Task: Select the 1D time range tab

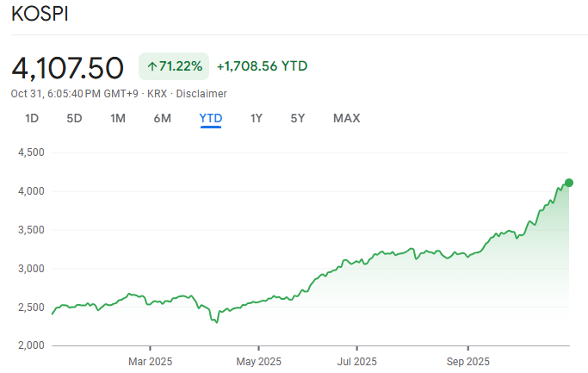Action: (32, 118)
